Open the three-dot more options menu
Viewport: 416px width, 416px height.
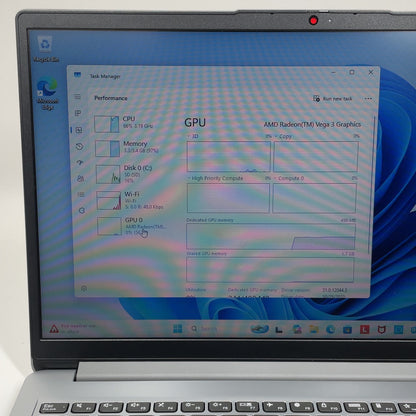(x=368, y=99)
